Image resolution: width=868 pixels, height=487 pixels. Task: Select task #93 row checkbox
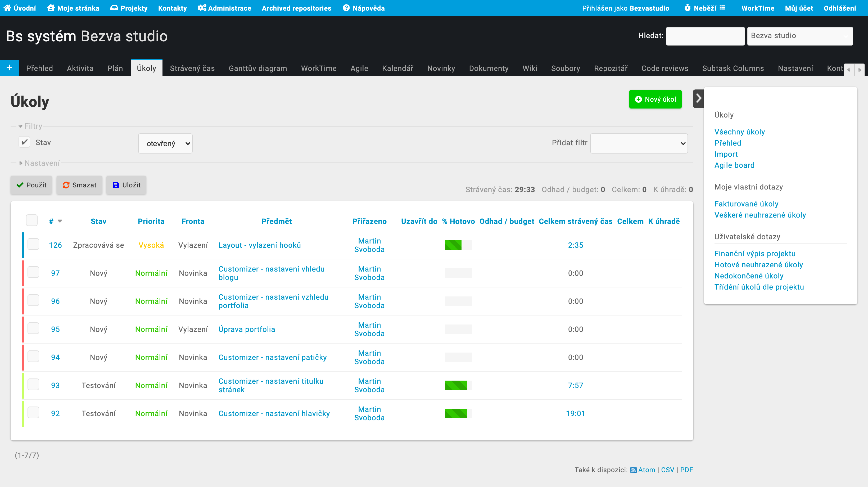coord(33,385)
